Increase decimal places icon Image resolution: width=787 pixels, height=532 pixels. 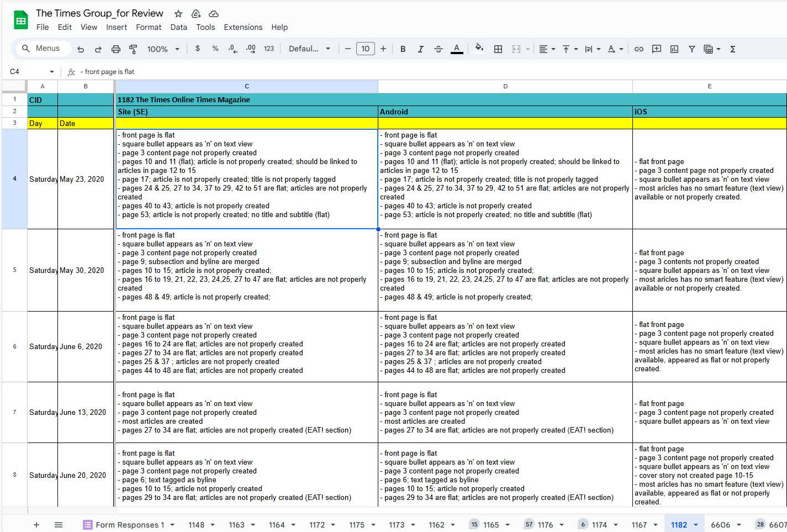click(x=251, y=49)
